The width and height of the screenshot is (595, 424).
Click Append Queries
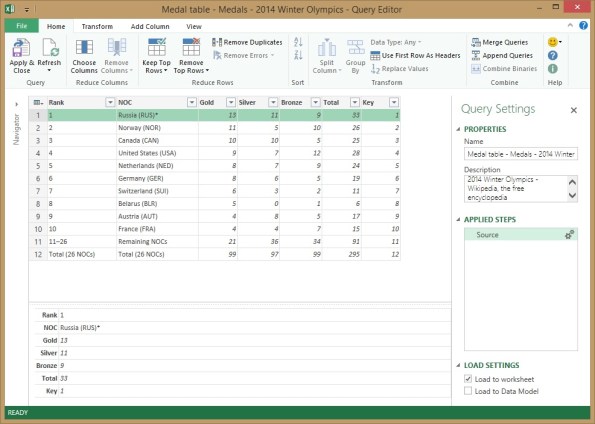[x=502, y=55]
